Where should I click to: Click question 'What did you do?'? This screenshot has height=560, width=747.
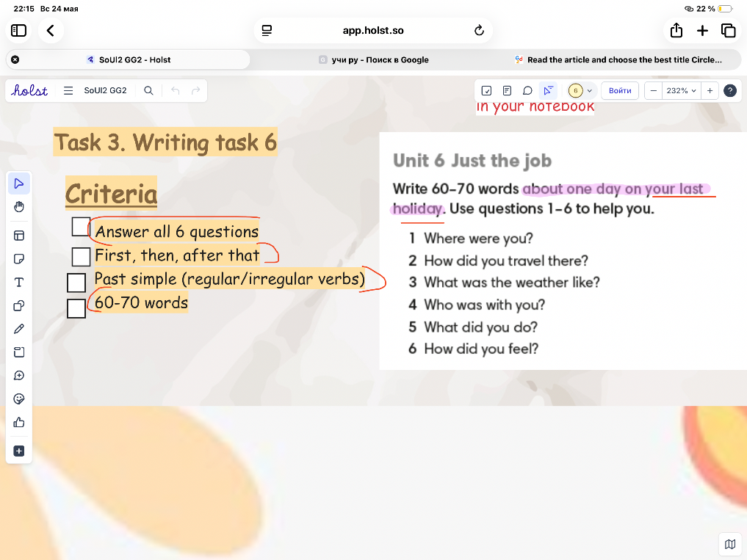pyautogui.click(x=480, y=327)
